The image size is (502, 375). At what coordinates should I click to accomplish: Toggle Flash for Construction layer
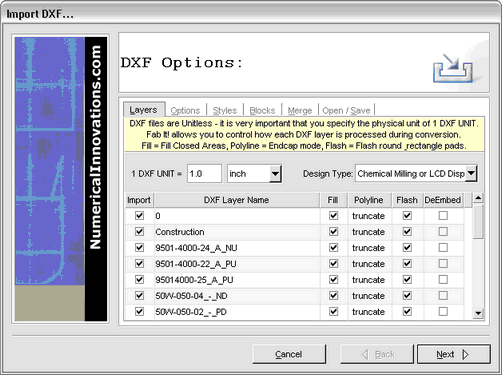tap(407, 232)
